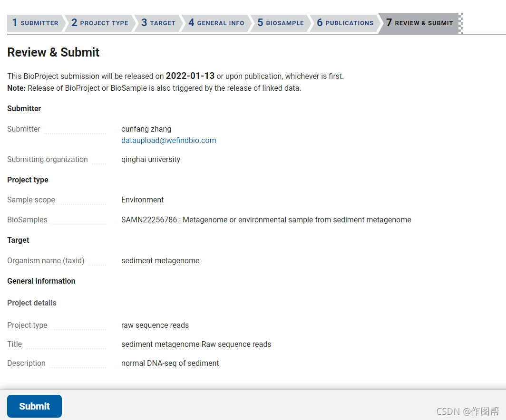Screen dimensions: 506x420
Task: Click the Organism name (taxid) label
Action: (46, 260)
